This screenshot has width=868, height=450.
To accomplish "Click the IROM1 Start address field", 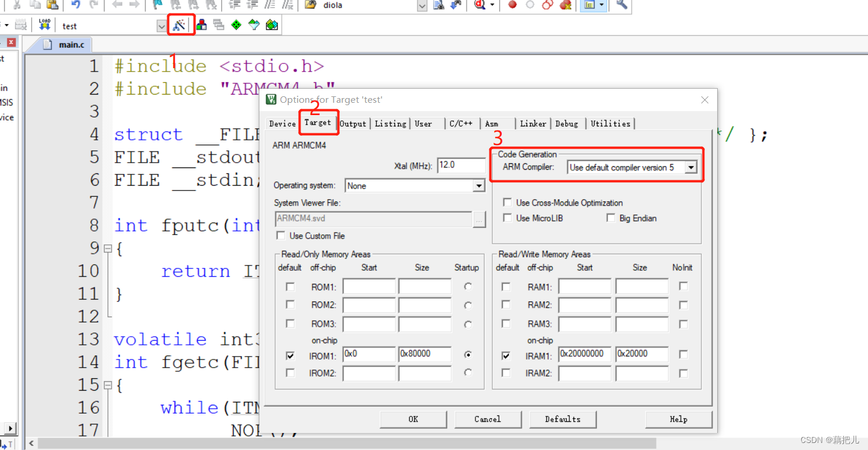I will [x=369, y=354].
